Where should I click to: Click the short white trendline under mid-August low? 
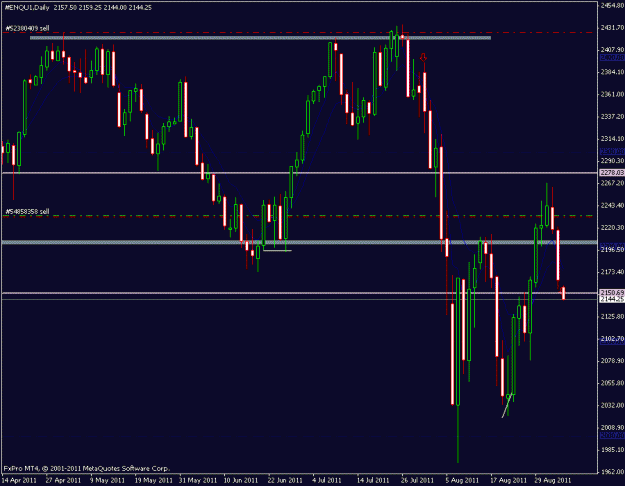[x=506, y=406]
